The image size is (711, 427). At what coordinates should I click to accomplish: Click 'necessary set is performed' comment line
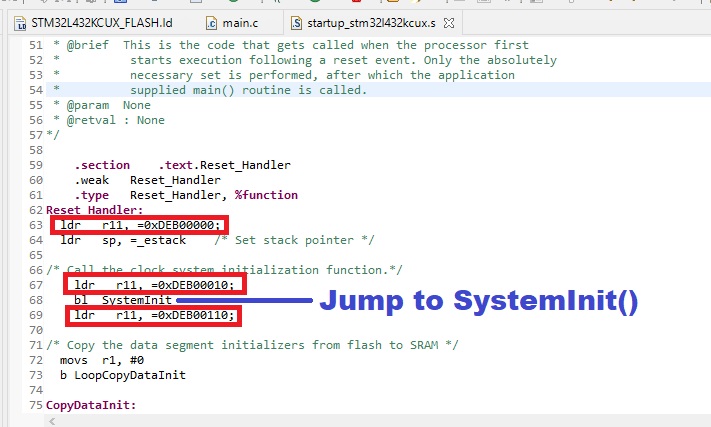click(x=322, y=75)
